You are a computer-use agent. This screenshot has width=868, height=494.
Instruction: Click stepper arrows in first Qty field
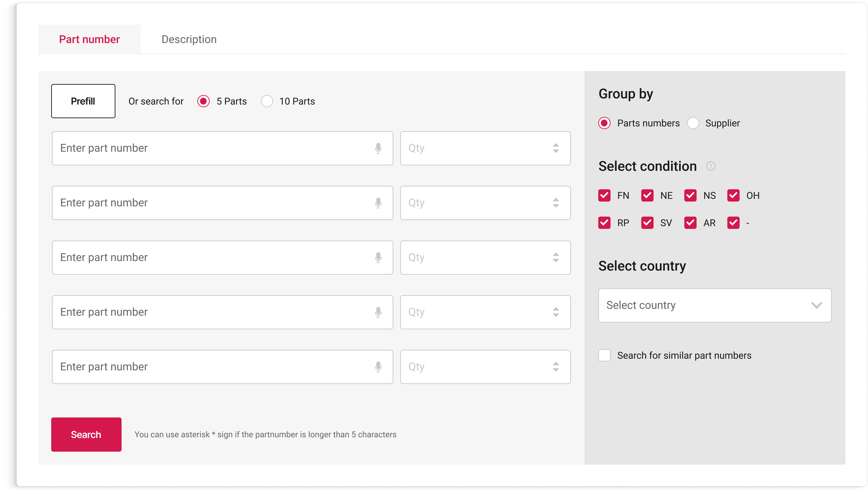555,148
